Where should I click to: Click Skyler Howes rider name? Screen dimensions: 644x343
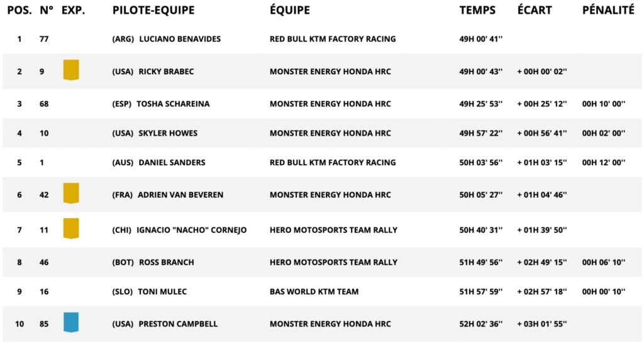point(168,133)
